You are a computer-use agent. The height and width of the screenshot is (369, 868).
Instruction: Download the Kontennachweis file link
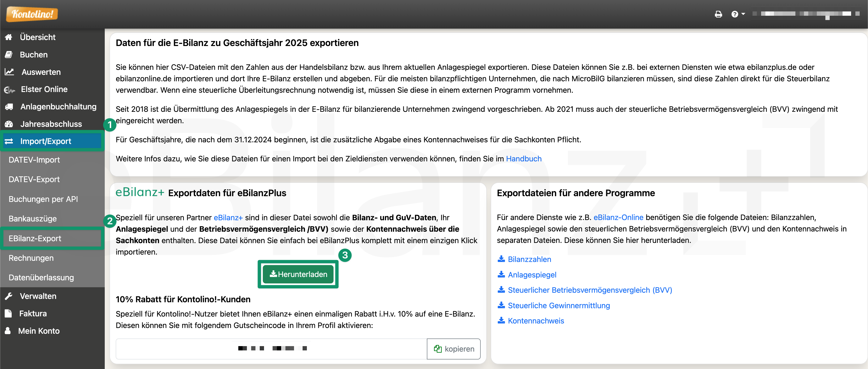536,321
